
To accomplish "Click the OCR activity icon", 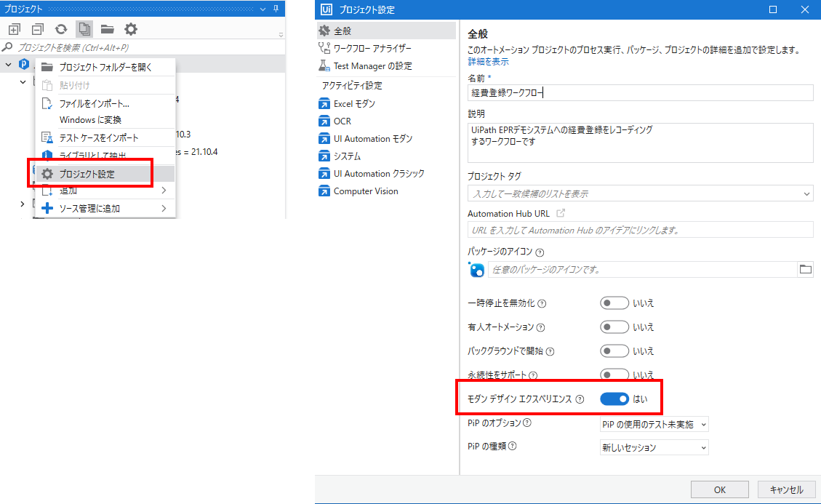I will coord(324,121).
